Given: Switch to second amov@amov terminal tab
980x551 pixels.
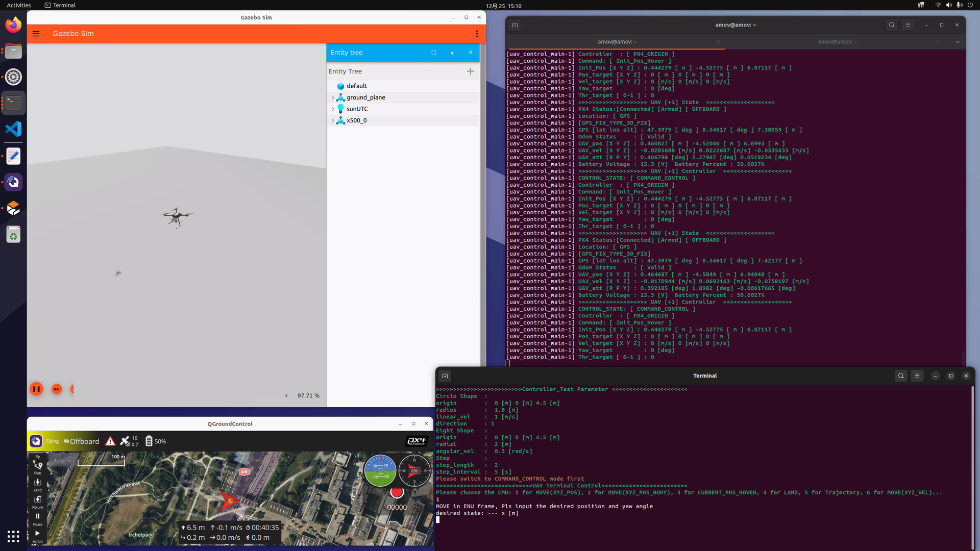Looking at the screenshot, I should [837, 42].
